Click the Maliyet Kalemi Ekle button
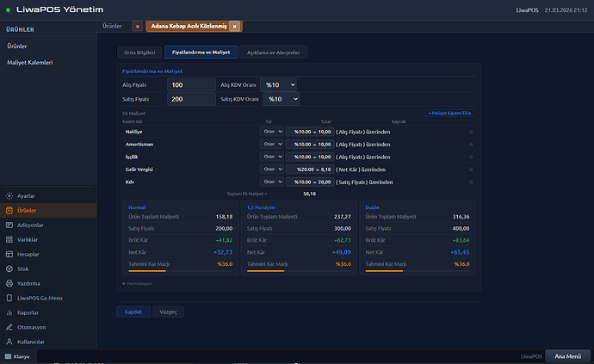The image size is (594, 364). pos(449,113)
